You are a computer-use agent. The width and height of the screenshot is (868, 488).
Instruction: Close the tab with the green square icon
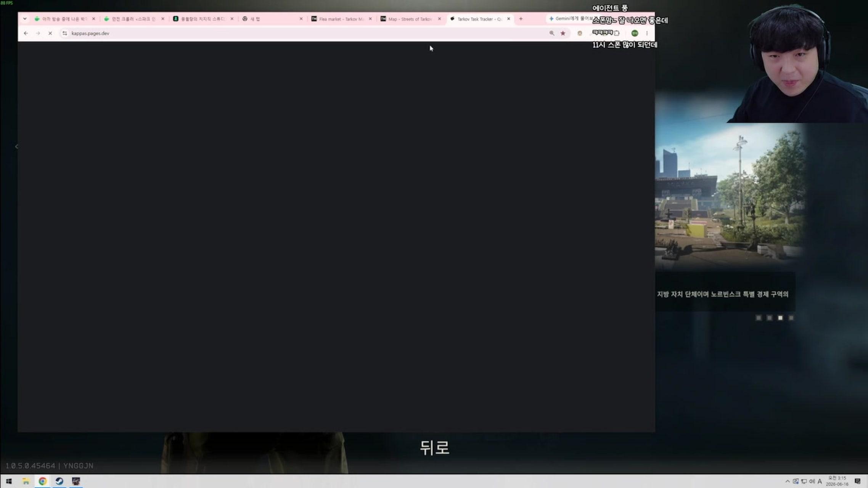click(x=232, y=19)
